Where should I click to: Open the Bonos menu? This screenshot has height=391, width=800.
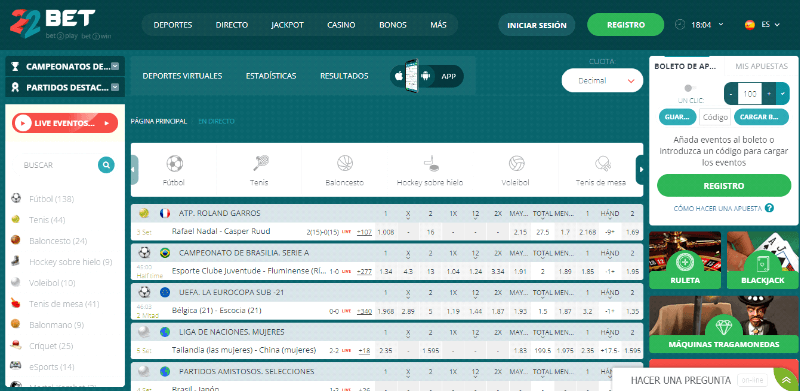pos(393,25)
